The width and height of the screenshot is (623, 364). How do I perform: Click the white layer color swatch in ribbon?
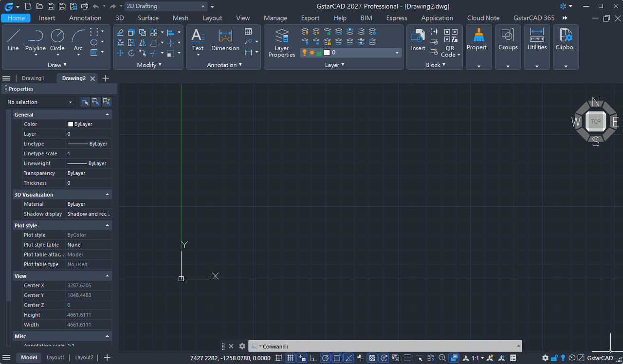[x=327, y=53]
